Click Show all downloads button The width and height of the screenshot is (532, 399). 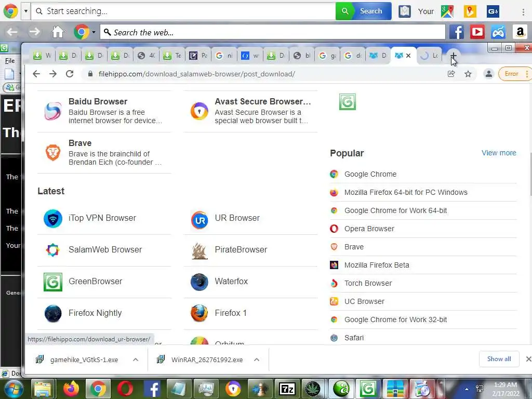click(x=499, y=359)
